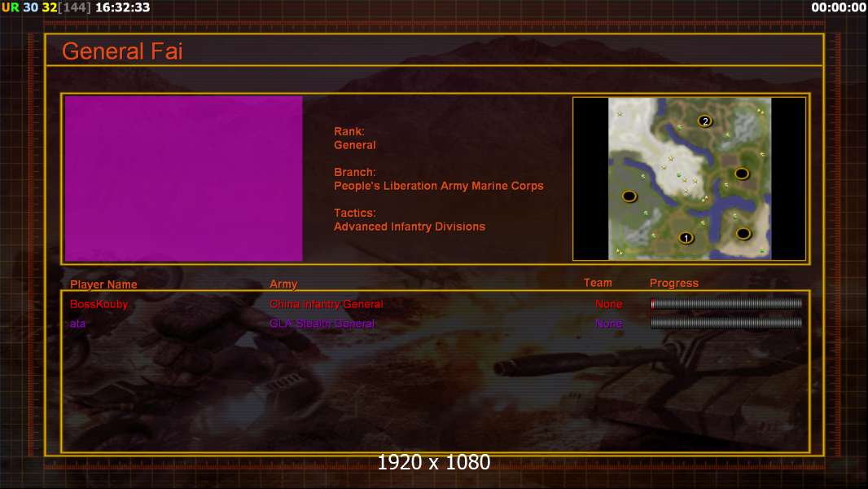The width and height of the screenshot is (868, 489).
Task: Click the "Branch:" label
Action: 355,172
